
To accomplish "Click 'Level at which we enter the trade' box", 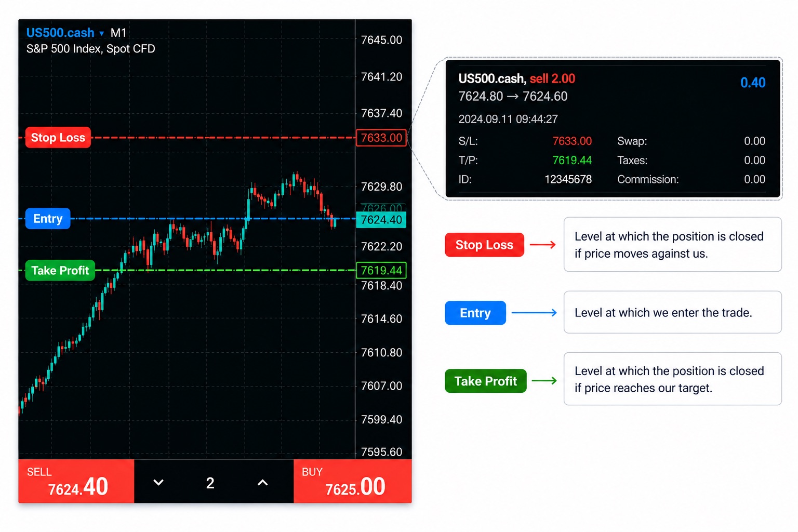I will tap(673, 312).
